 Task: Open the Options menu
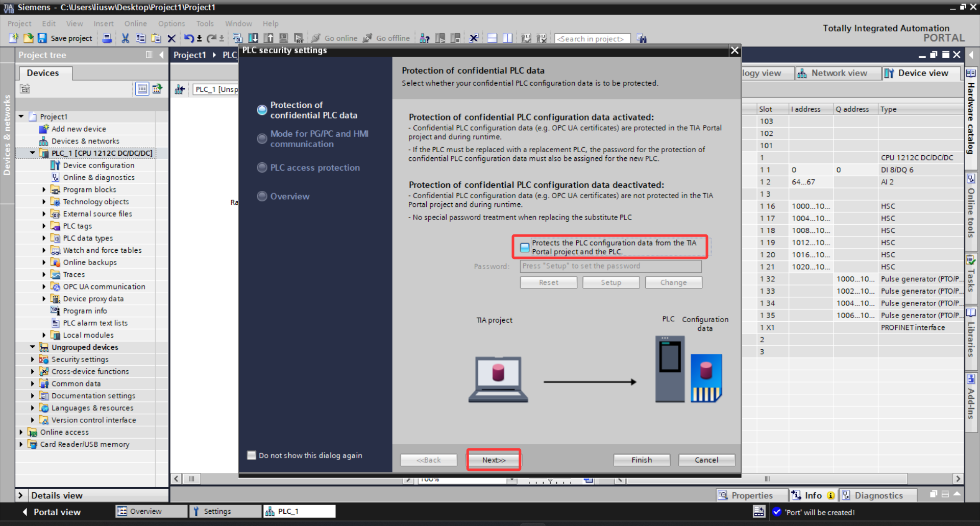171,23
